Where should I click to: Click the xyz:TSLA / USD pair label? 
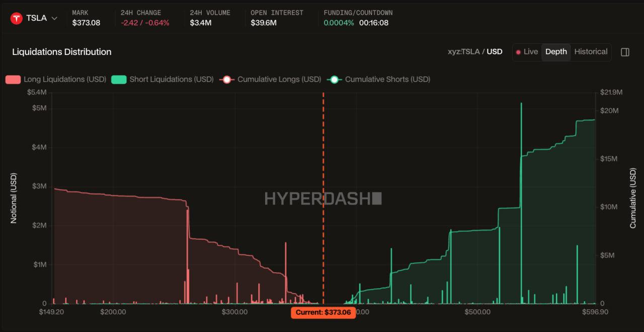475,51
